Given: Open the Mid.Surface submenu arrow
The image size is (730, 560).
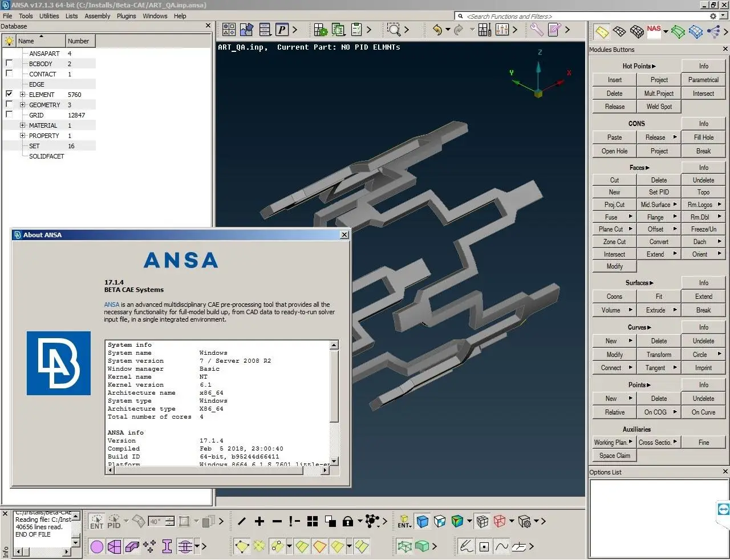Looking at the screenshot, I should (675, 204).
